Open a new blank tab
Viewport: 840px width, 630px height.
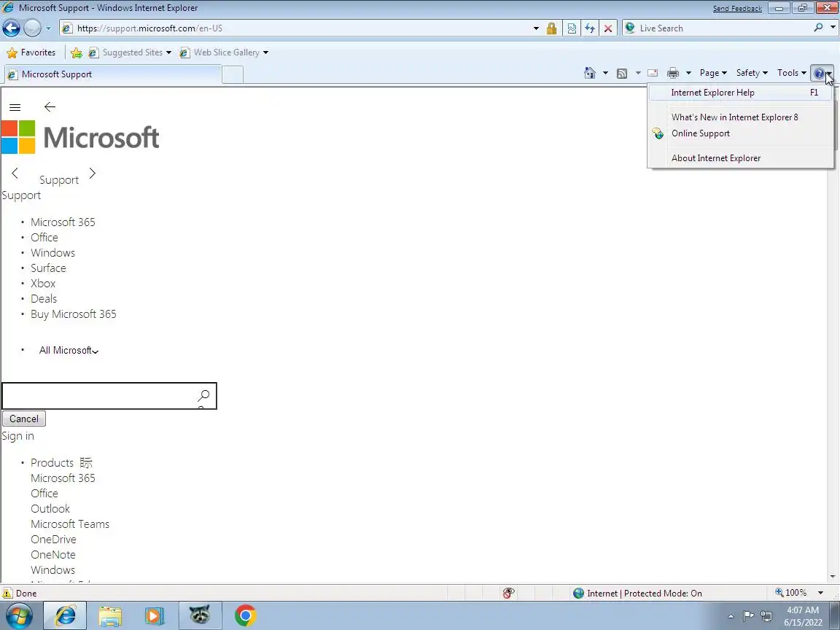point(233,75)
